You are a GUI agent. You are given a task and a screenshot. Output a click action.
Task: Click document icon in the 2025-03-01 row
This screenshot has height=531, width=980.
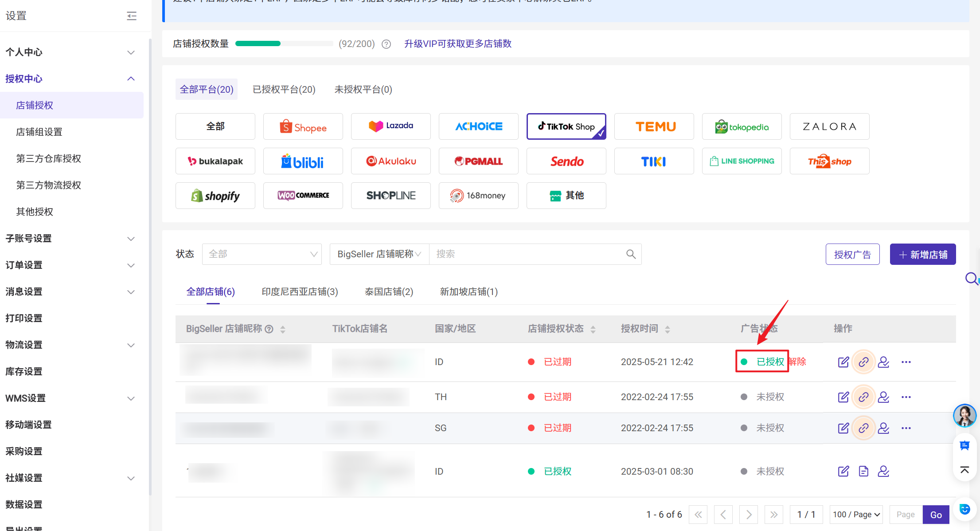click(x=863, y=471)
